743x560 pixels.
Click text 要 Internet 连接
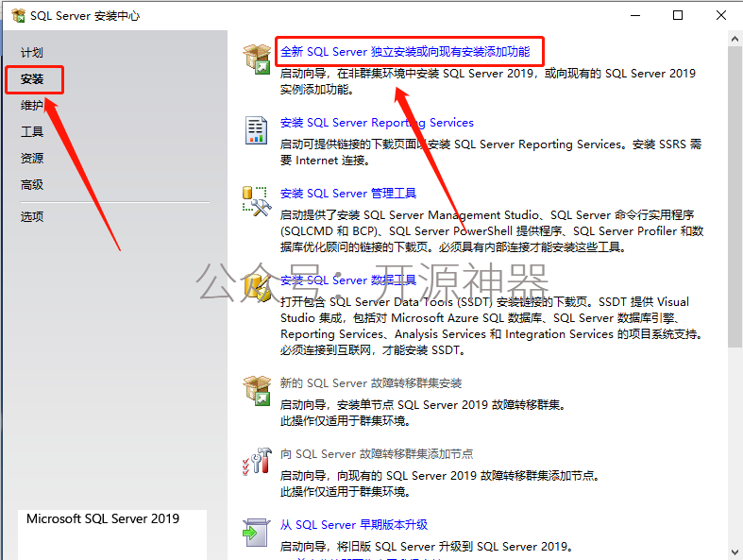click(x=325, y=161)
